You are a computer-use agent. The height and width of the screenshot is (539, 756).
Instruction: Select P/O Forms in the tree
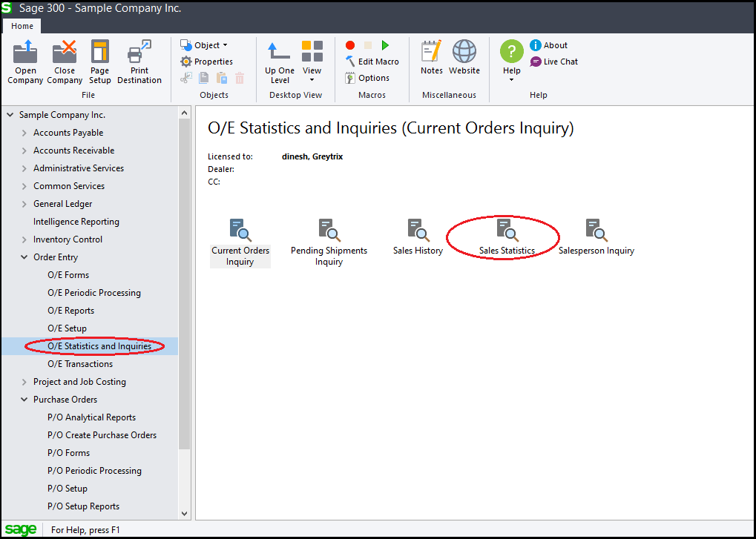coord(68,453)
